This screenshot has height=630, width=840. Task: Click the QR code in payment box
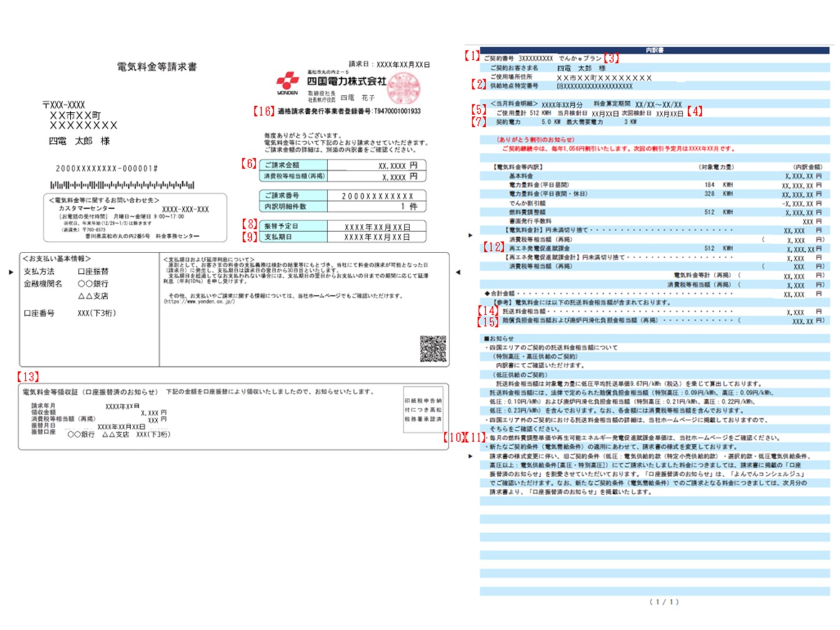(x=433, y=349)
